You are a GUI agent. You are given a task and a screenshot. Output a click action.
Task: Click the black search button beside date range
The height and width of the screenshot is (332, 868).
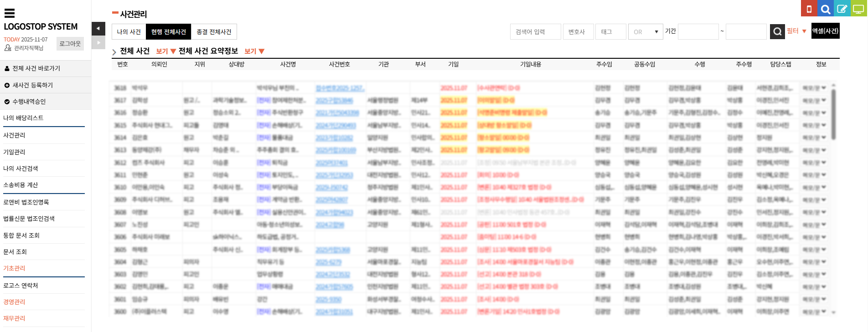pos(777,31)
